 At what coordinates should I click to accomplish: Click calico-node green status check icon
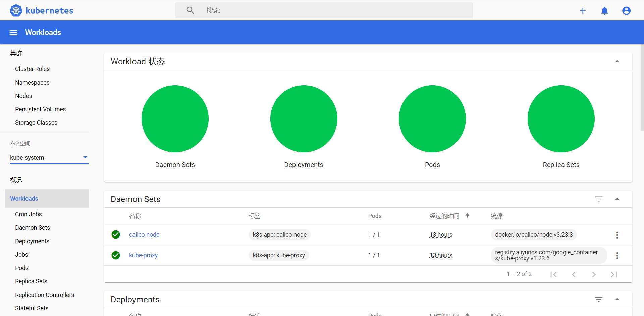pyautogui.click(x=116, y=234)
